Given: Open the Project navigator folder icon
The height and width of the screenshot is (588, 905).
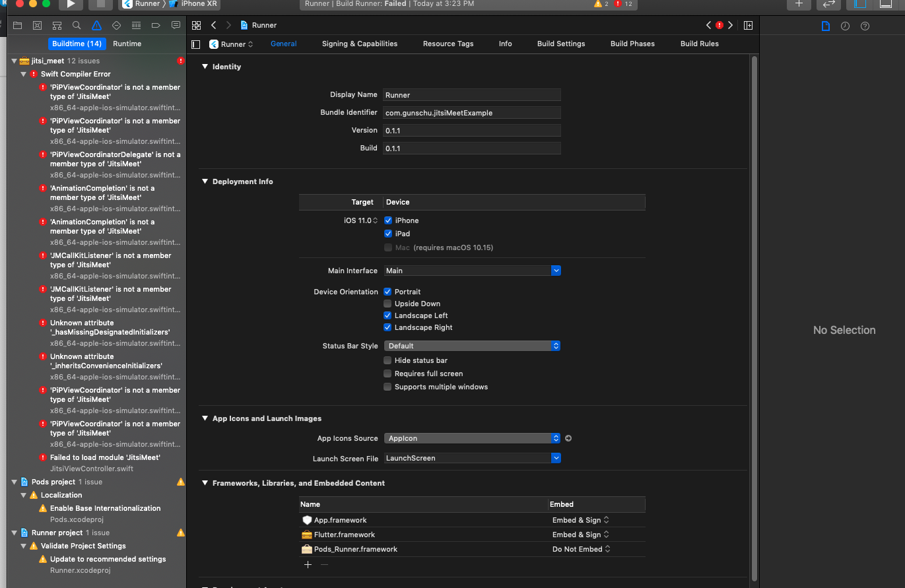Looking at the screenshot, I should 18,25.
